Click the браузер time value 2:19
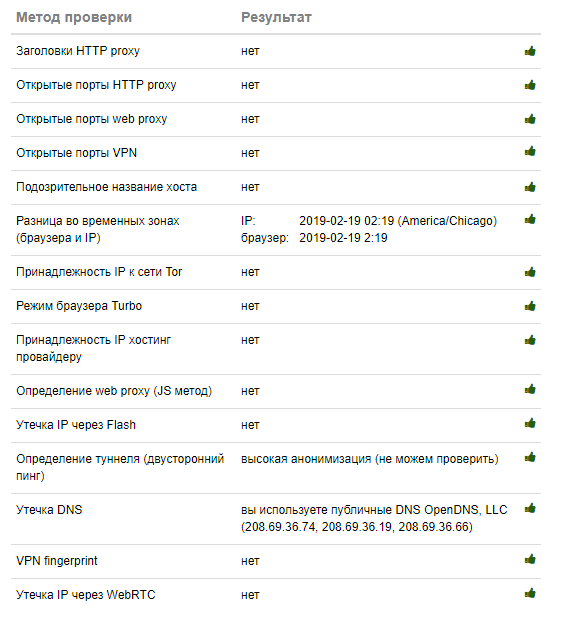This screenshot has height=621, width=561. 343,238
